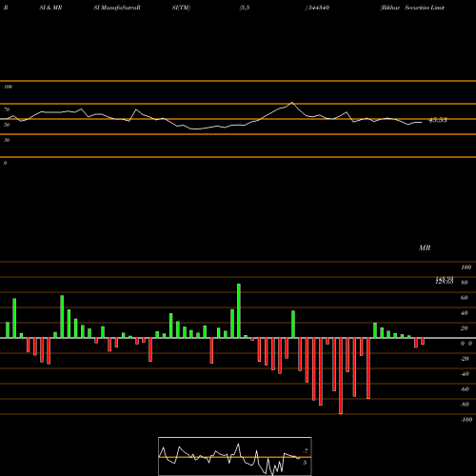Click the RSI panel '30' level label
Image resolution: width=476 pixels, height=476 pixels.
(x=7, y=140)
